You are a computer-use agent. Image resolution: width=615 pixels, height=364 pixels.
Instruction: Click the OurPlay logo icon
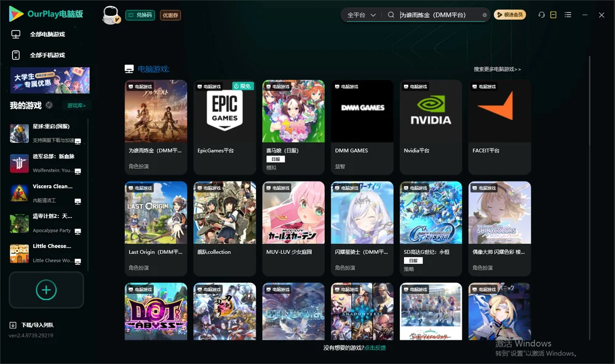[x=16, y=14]
